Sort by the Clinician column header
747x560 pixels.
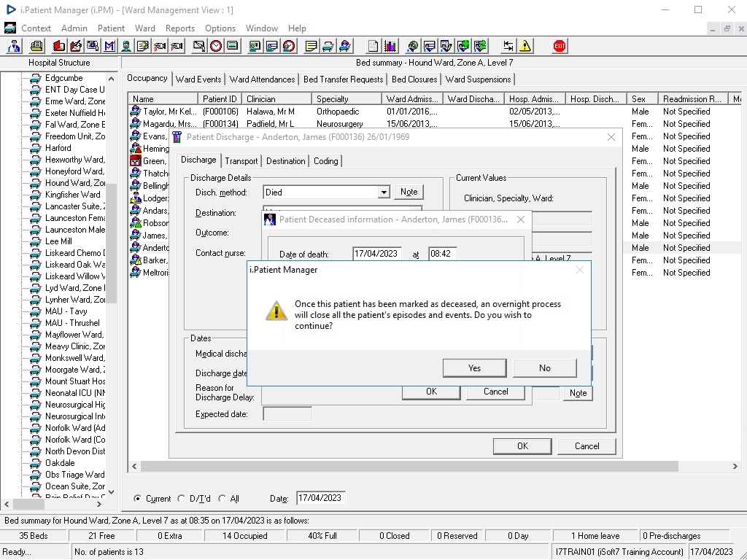[276, 99]
